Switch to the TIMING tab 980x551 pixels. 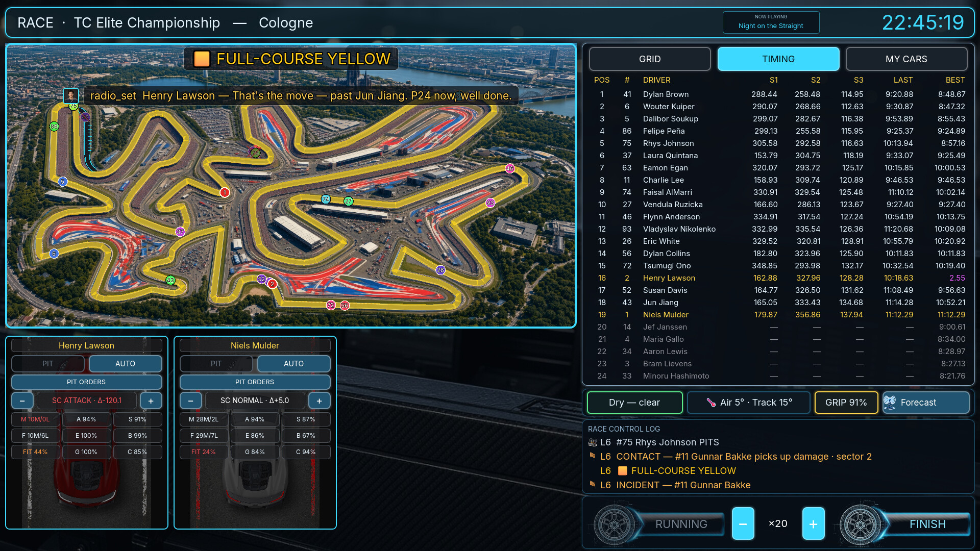(778, 59)
